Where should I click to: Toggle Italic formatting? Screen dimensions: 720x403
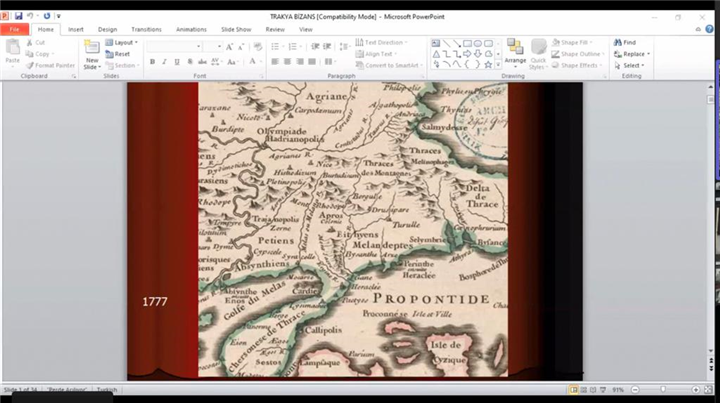[164, 62]
